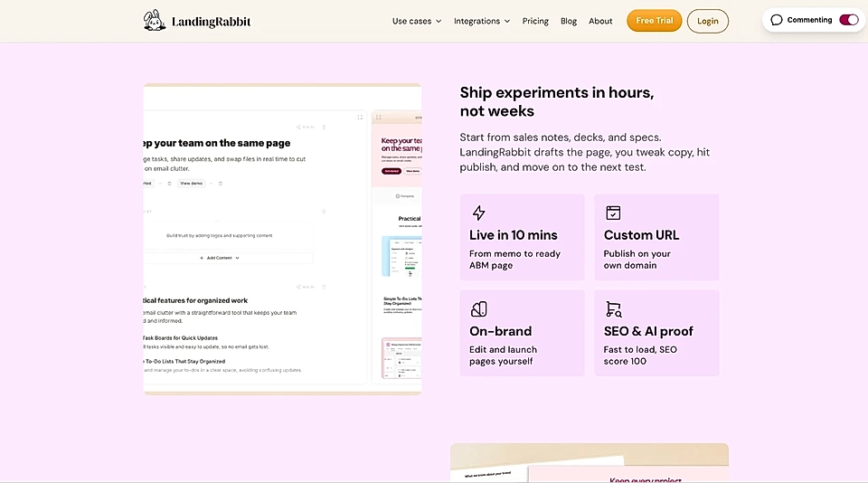
Task: Click the Live in 10 mins feature card
Action: (x=522, y=237)
